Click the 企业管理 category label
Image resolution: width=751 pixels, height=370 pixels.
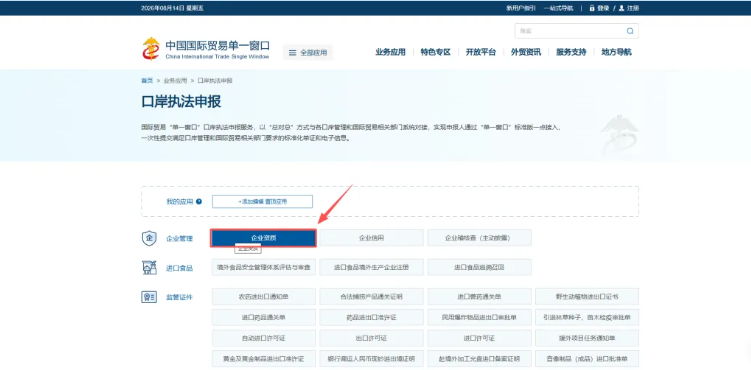pyautogui.click(x=179, y=238)
